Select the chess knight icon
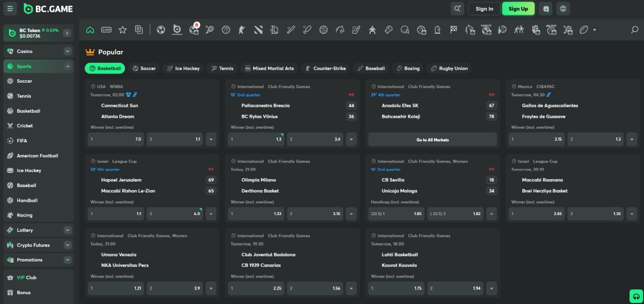The width and height of the screenshot is (644, 304). 437,29
